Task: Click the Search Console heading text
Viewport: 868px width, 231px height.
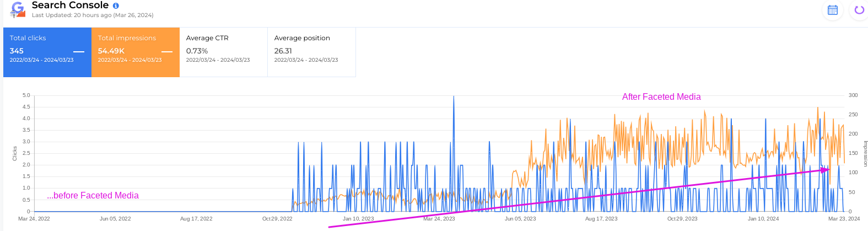Action: (x=70, y=5)
